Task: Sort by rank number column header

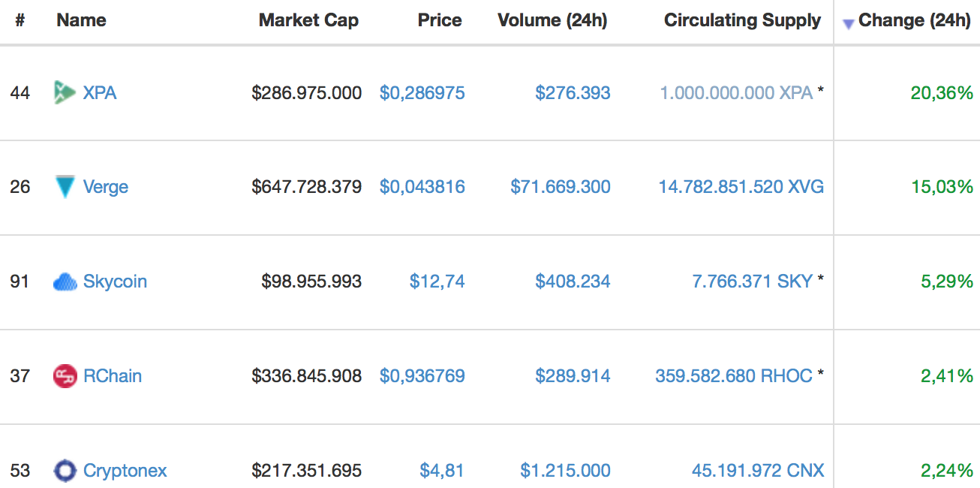Action: [x=20, y=20]
